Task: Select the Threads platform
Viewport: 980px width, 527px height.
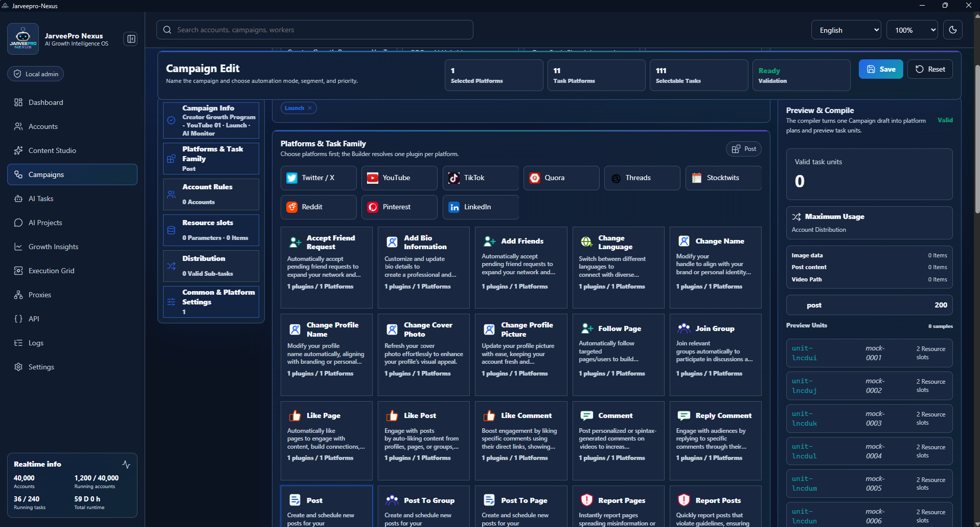Action: pyautogui.click(x=642, y=178)
